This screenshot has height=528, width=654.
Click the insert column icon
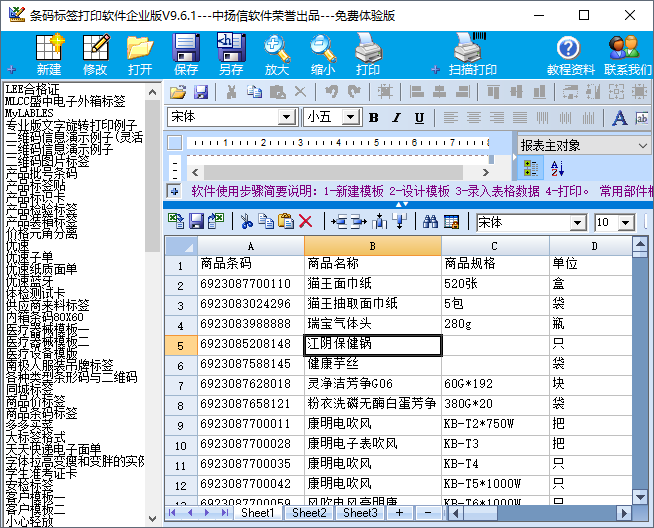point(379,221)
